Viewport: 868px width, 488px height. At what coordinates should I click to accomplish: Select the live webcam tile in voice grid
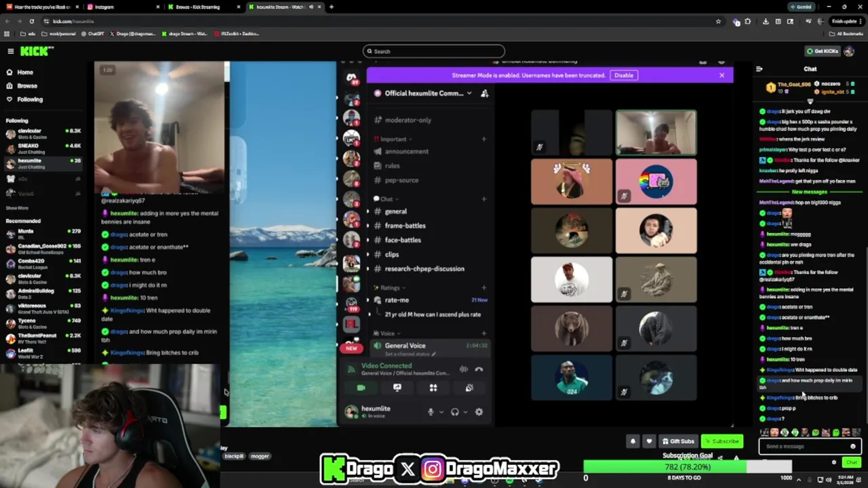point(656,133)
